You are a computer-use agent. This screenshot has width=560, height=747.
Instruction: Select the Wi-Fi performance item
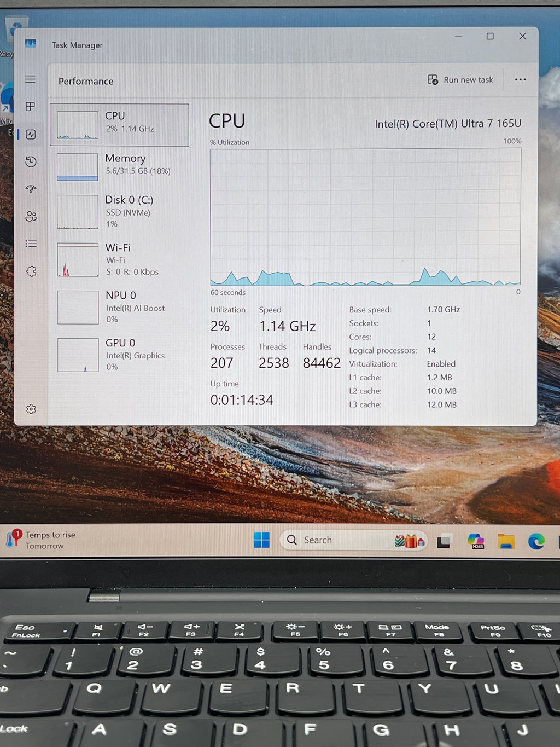pos(119,259)
